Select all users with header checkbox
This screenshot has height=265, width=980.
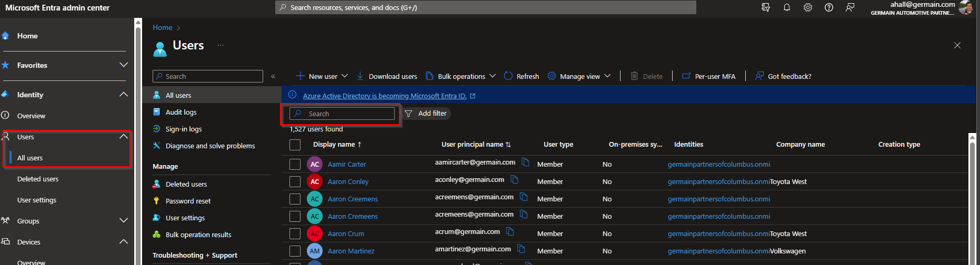point(295,145)
